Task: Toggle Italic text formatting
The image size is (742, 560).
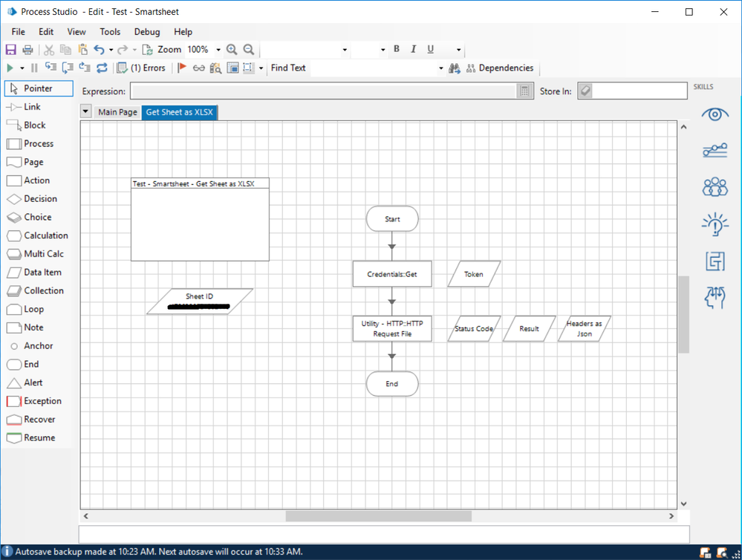Action: point(414,50)
